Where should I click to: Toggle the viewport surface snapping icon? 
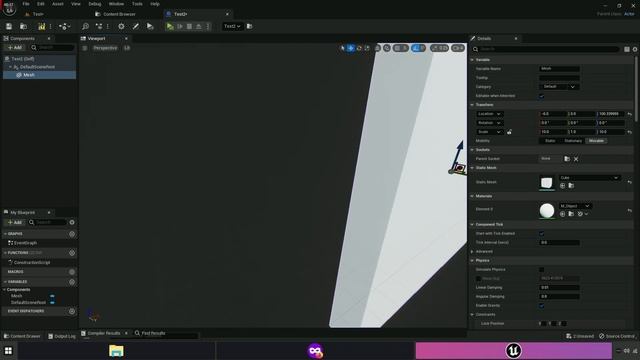(387, 48)
